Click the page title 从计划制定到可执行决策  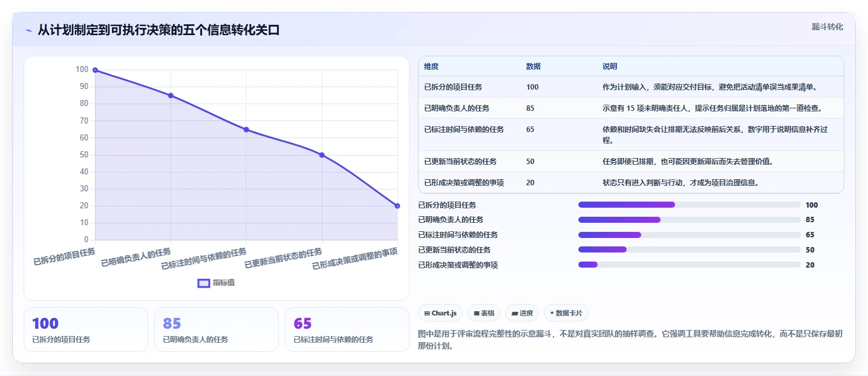(x=158, y=30)
